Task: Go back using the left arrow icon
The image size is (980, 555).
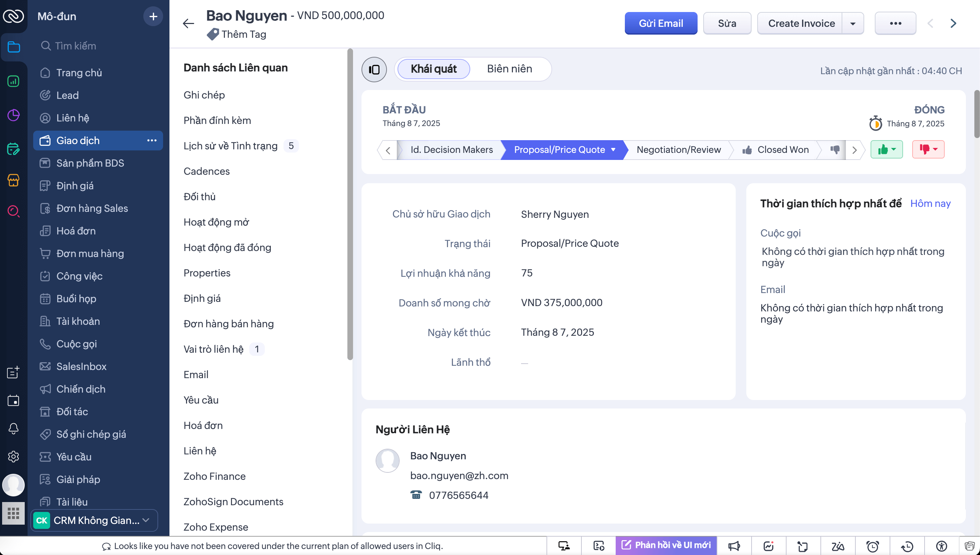Action: 188,24
